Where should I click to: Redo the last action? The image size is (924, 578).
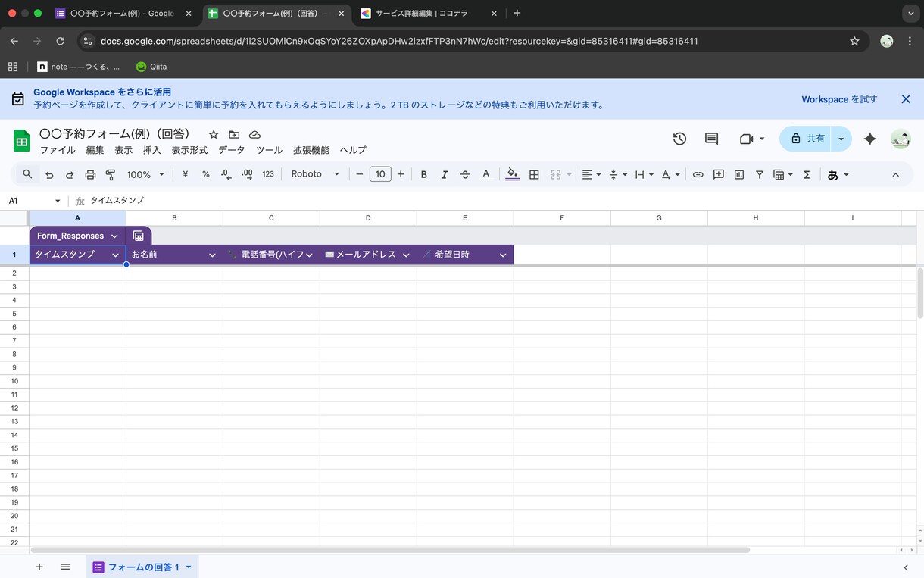point(70,174)
